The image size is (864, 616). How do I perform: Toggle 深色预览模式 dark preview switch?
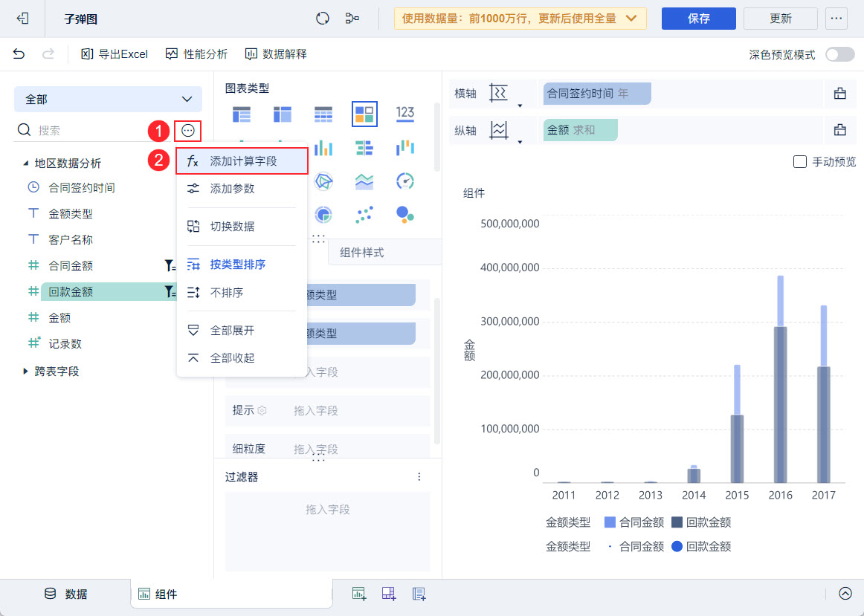(839, 54)
